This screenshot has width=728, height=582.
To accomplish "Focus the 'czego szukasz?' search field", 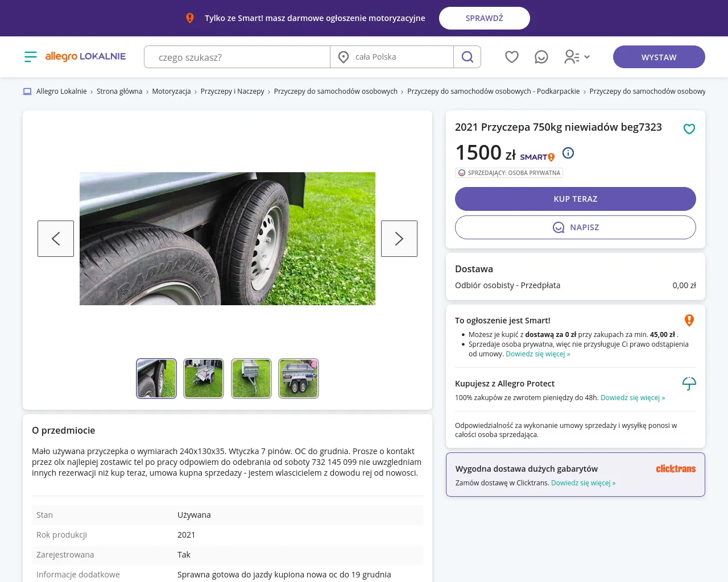I will pyautogui.click(x=238, y=57).
